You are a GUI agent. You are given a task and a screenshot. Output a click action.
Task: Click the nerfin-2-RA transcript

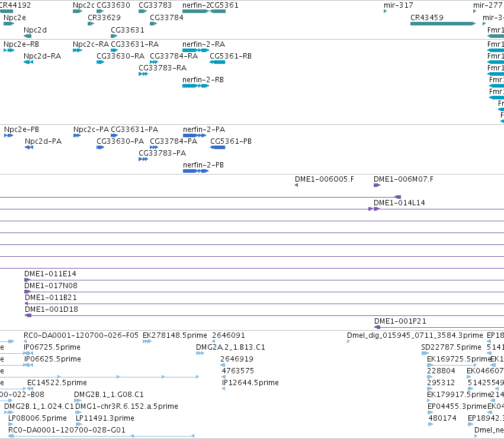coord(196,50)
